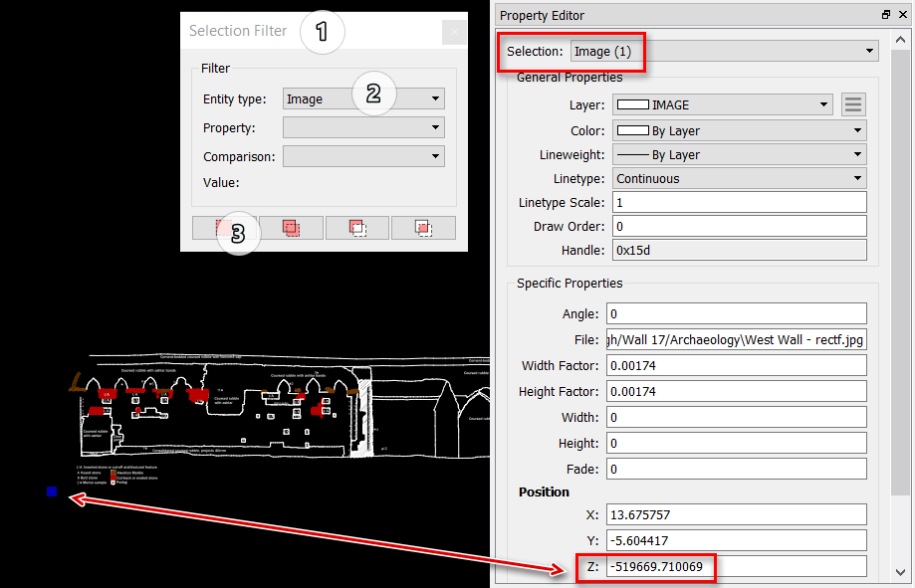
Task: Click the intersect with selection filter button
Action: tap(424, 228)
